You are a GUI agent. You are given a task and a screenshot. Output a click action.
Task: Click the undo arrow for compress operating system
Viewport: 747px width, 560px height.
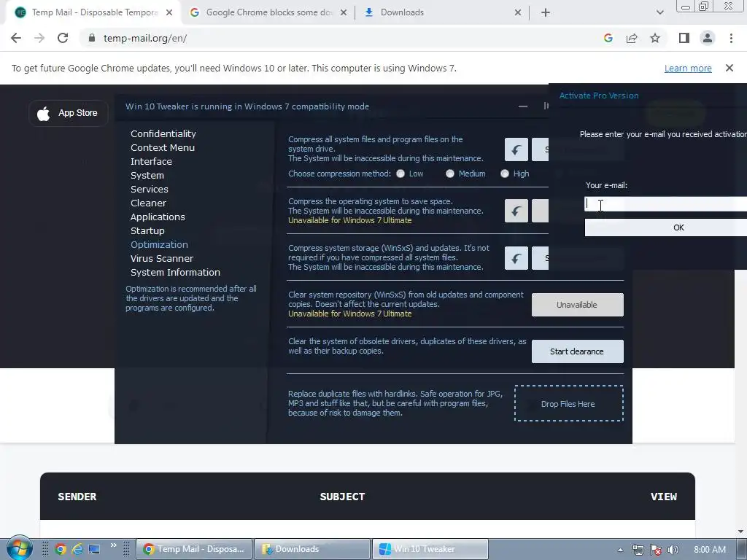(x=516, y=211)
